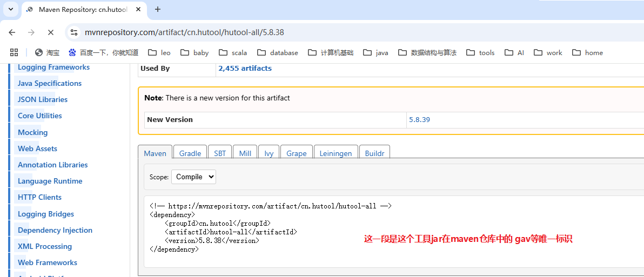Open the AI bookmark folder

(515, 52)
